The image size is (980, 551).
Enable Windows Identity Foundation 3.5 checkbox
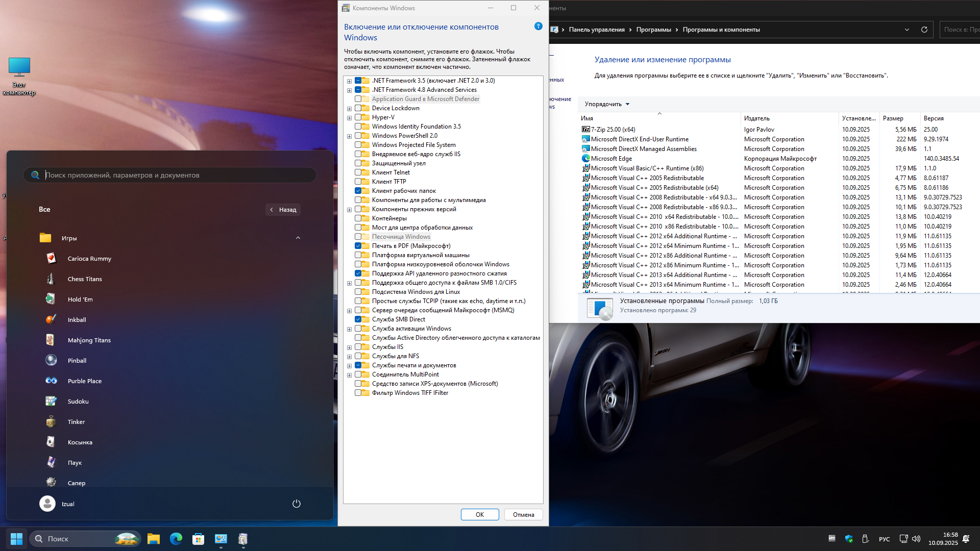pos(358,127)
